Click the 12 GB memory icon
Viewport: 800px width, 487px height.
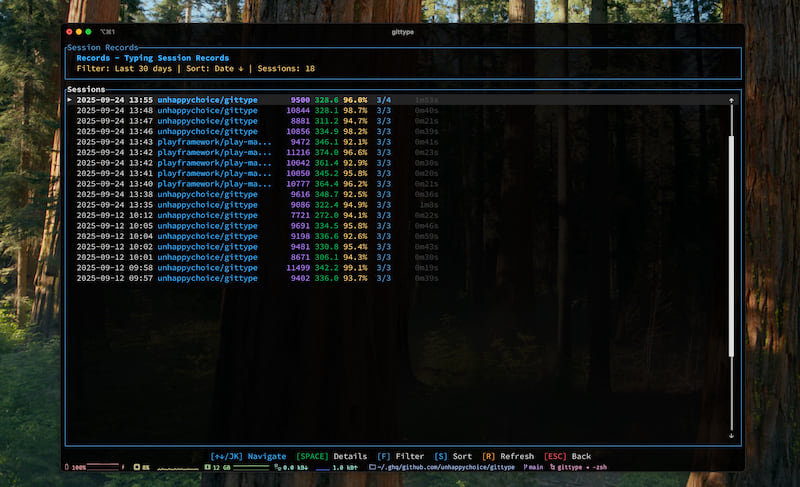207,467
